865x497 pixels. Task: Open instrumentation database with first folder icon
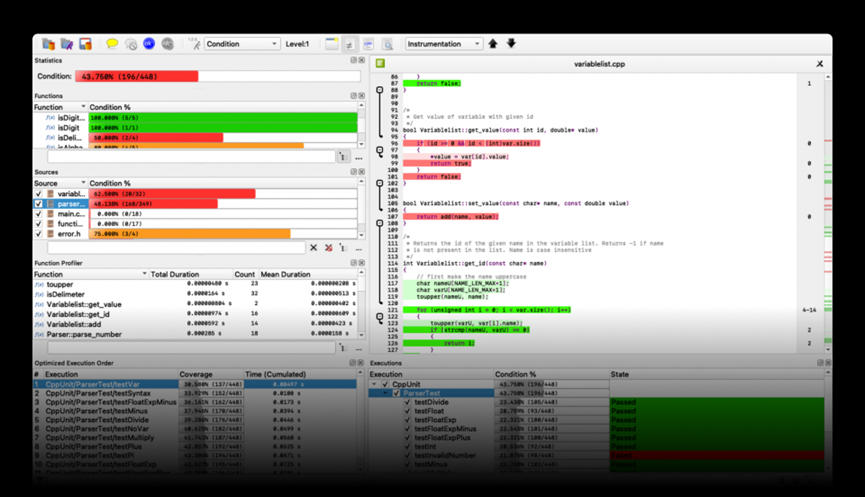pos(49,44)
